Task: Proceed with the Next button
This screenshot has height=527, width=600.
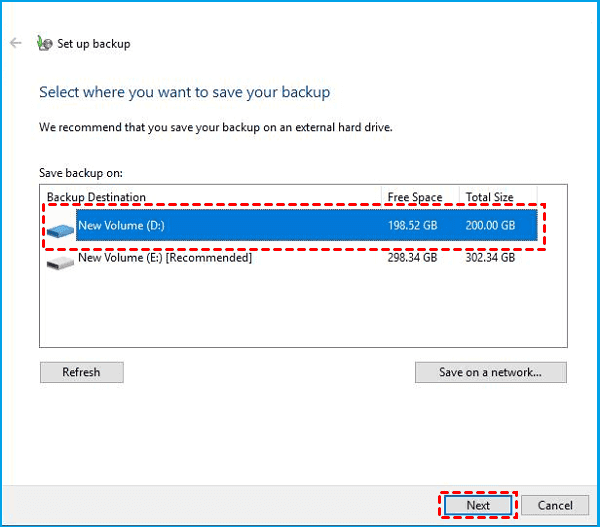Action: coord(478,505)
